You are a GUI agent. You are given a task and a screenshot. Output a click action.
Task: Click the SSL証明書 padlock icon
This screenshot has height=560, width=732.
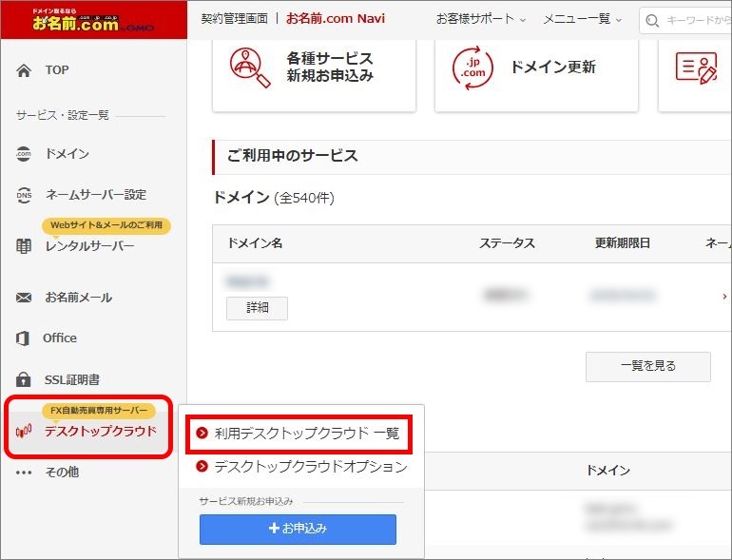(24, 379)
